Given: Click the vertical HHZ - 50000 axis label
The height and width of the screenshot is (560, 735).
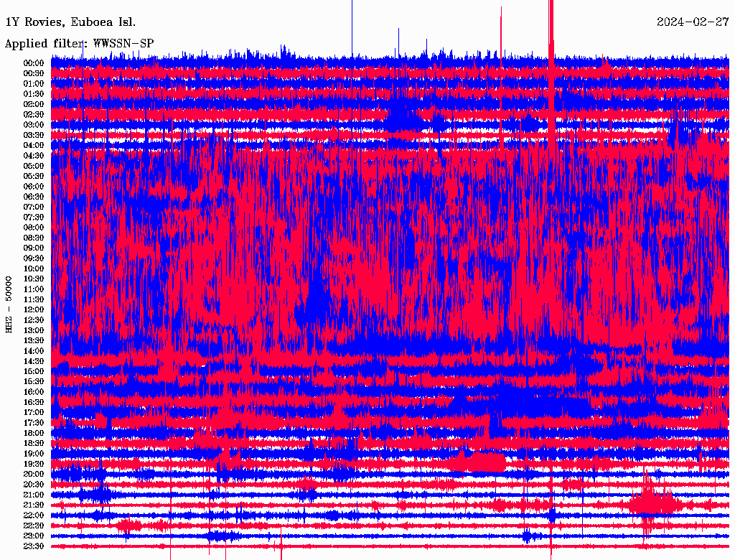Looking at the screenshot, I should [x=9, y=304].
